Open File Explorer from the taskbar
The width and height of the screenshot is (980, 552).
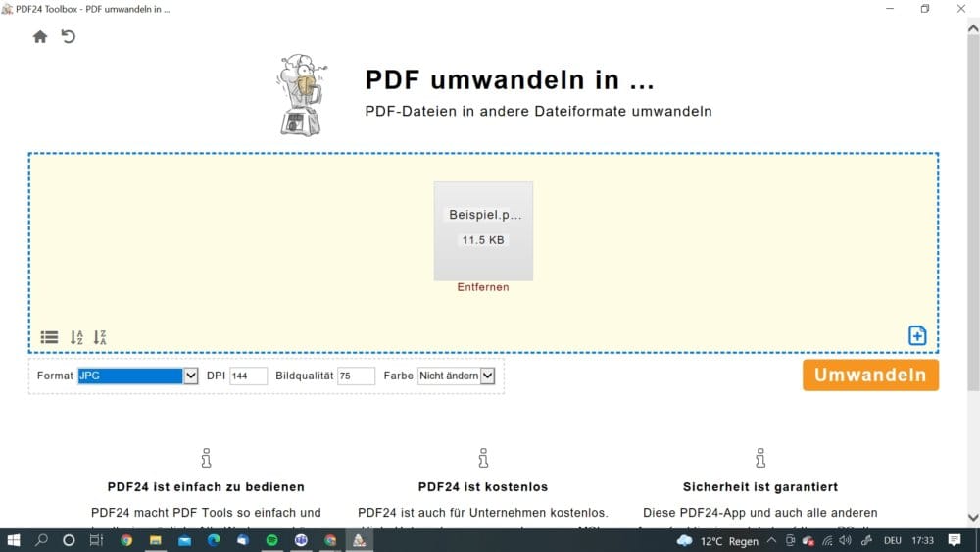pyautogui.click(x=155, y=540)
